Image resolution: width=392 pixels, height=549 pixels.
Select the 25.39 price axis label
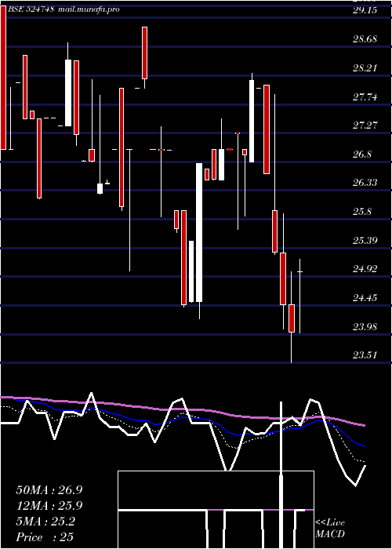click(x=365, y=241)
